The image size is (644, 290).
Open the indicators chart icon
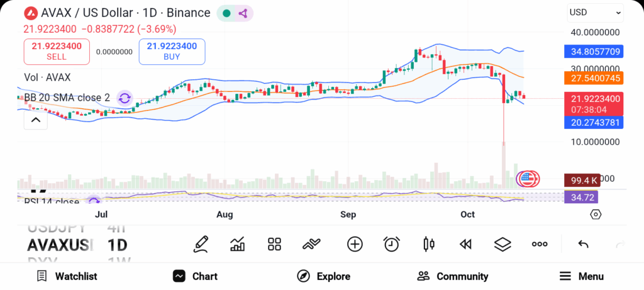(x=238, y=244)
